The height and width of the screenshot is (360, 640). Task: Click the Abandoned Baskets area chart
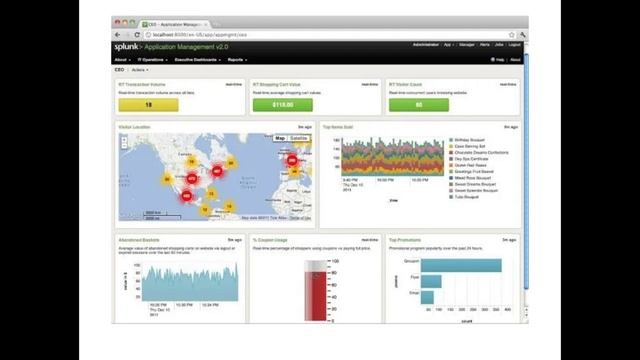[190, 283]
